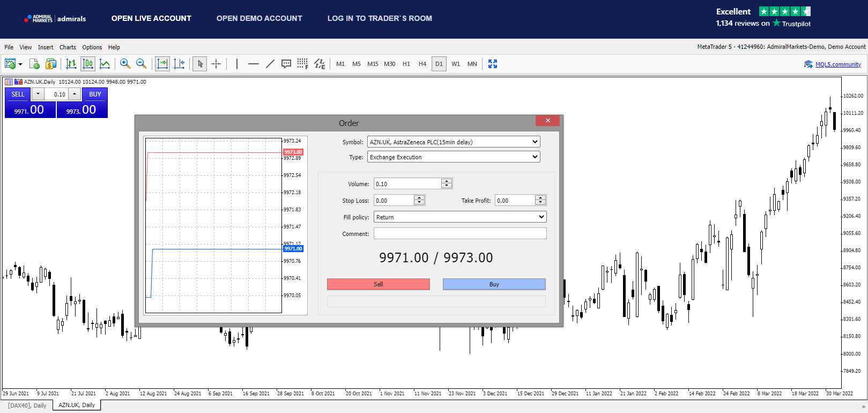Click OPEN LIVE ACCOUNT link

point(151,18)
